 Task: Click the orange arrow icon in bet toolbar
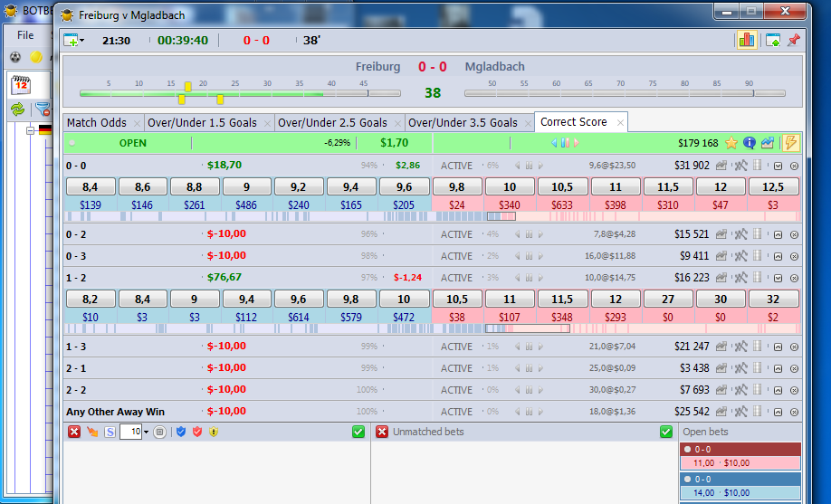(x=92, y=432)
